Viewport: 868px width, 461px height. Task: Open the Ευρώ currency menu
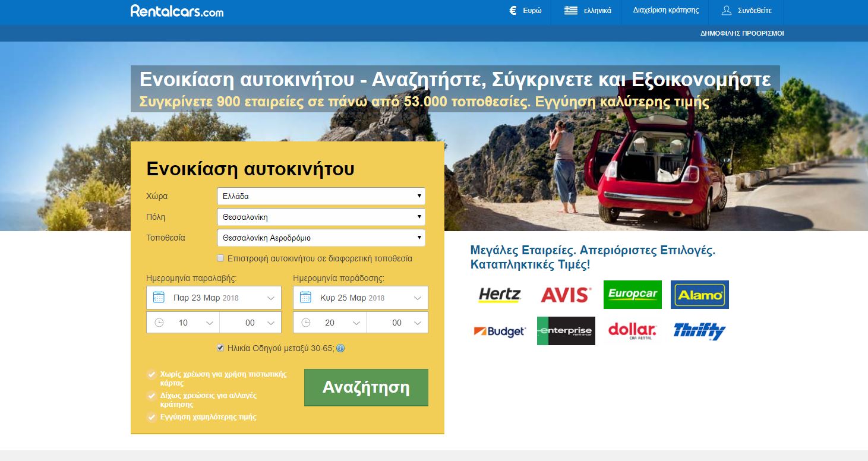526,11
